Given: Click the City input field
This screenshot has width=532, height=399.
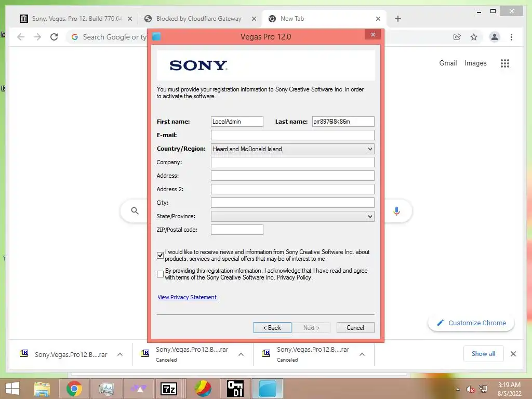Looking at the screenshot, I should (x=292, y=203).
